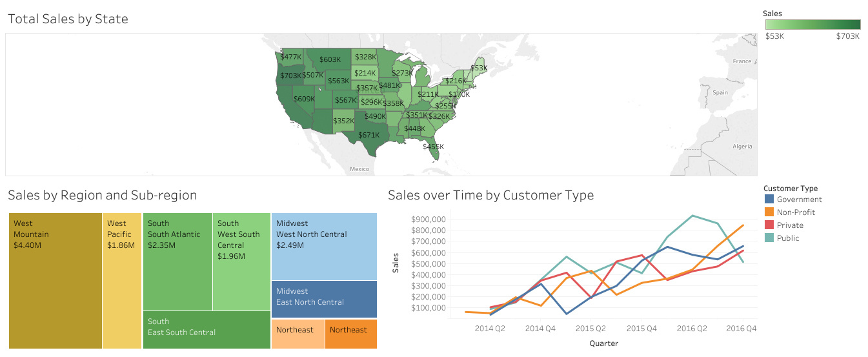
Task: Click the South Atlantic $2.35M treemap tile
Action: (x=177, y=261)
